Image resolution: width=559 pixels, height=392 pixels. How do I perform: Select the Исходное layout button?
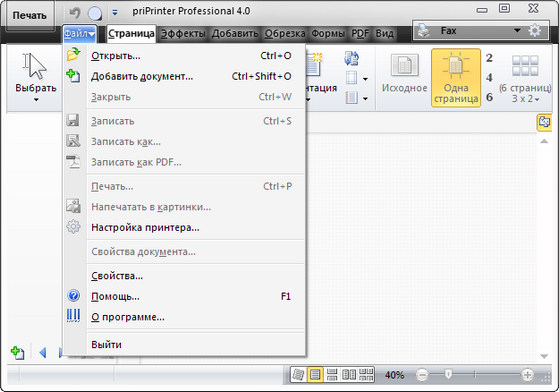(x=404, y=78)
